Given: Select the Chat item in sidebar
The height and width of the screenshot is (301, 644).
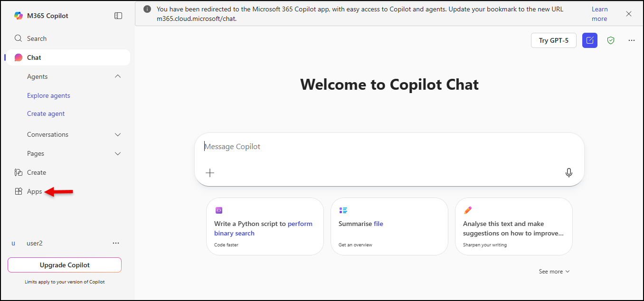Looking at the screenshot, I should [x=68, y=57].
